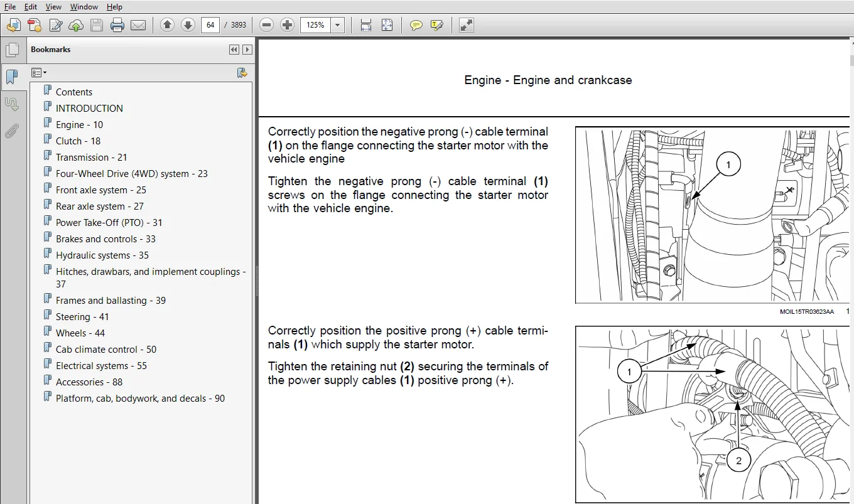
Task: Open the Help menu
Action: 114,6
